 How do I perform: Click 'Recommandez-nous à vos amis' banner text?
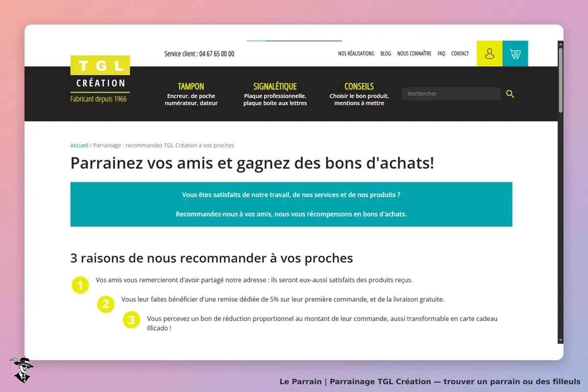291,214
